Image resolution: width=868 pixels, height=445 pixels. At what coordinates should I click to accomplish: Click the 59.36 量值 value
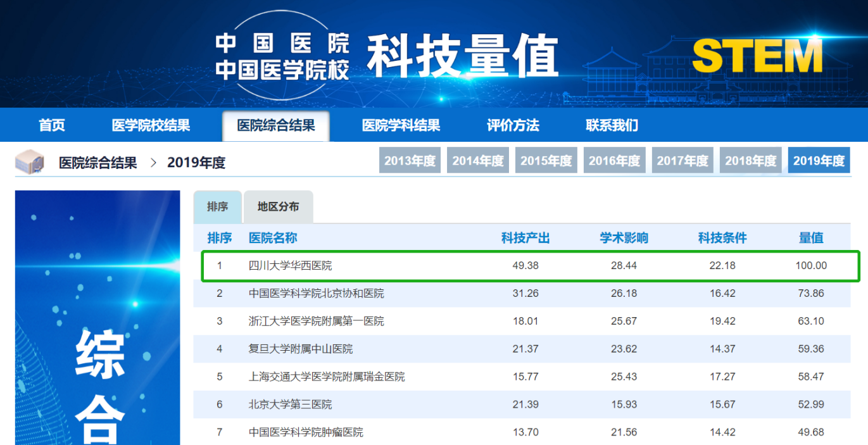tap(811, 349)
